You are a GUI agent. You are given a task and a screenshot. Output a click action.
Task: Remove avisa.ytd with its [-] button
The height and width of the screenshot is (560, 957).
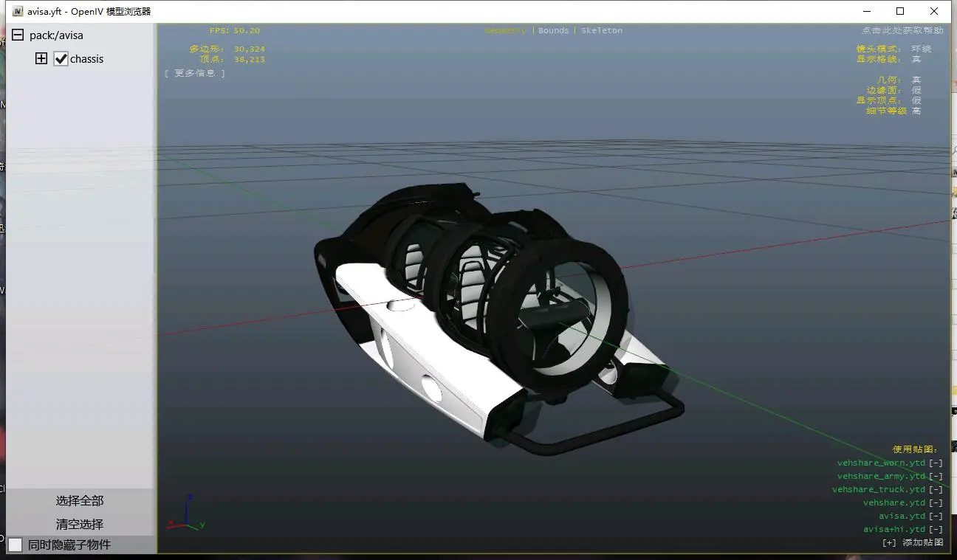[x=936, y=516]
